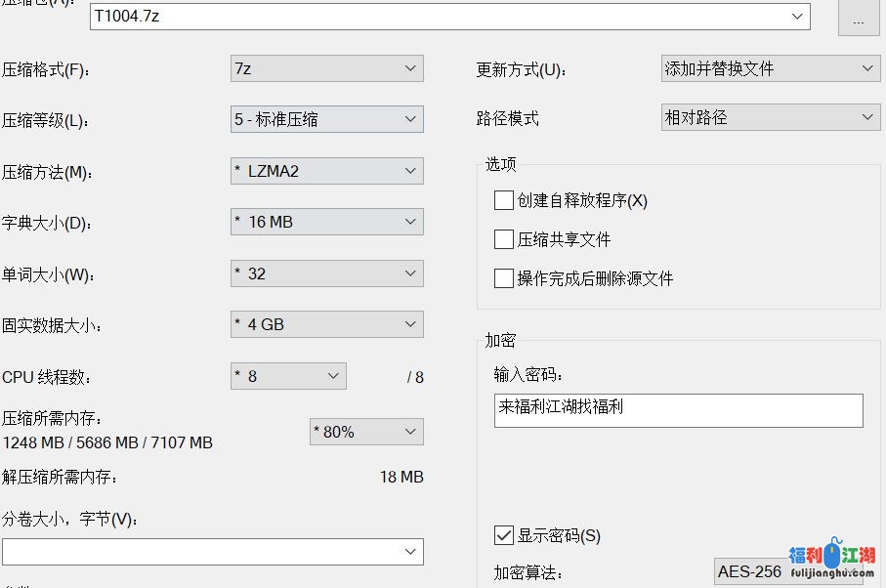886x588 pixels.
Task: Expand the 固实数据大小 4 GB dropdown
Action: [326, 324]
